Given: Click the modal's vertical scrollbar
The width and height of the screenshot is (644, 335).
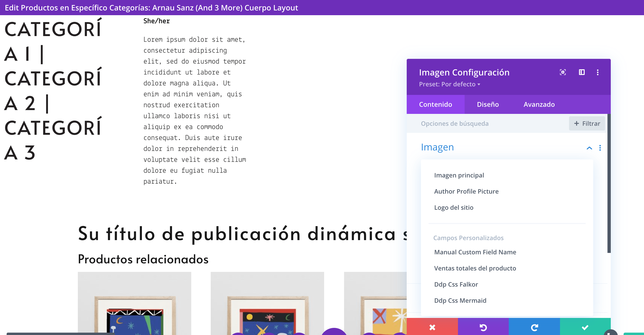Looking at the screenshot, I should point(609,183).
